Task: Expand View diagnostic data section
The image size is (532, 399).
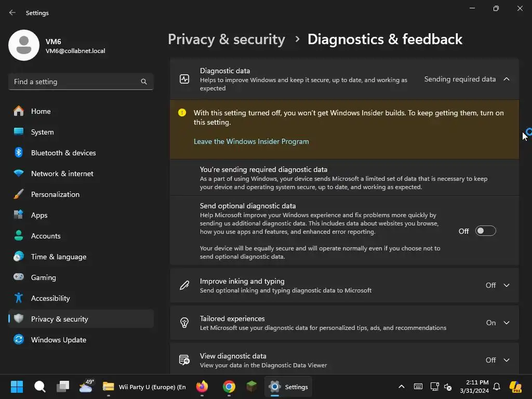Action: tap(506, 360)
